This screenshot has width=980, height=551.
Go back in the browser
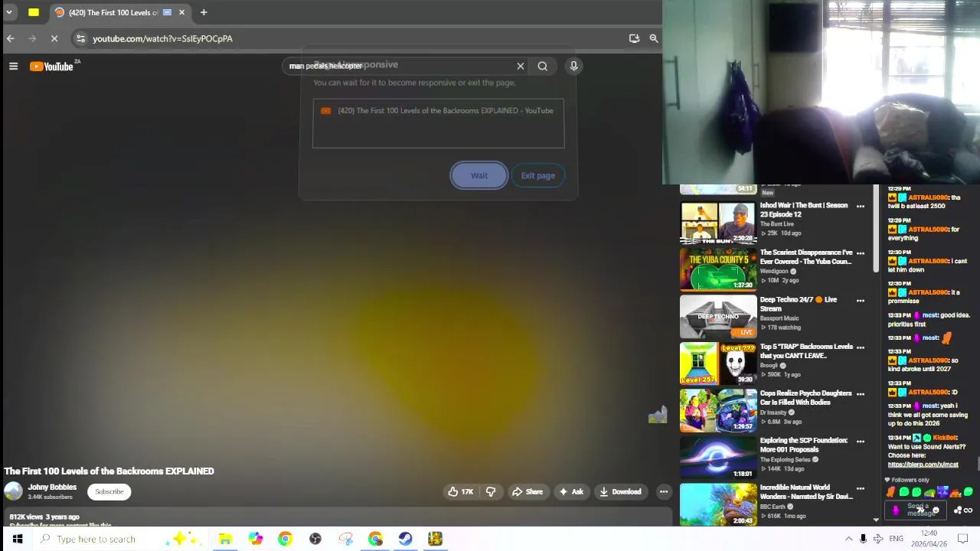pos(11,38)
